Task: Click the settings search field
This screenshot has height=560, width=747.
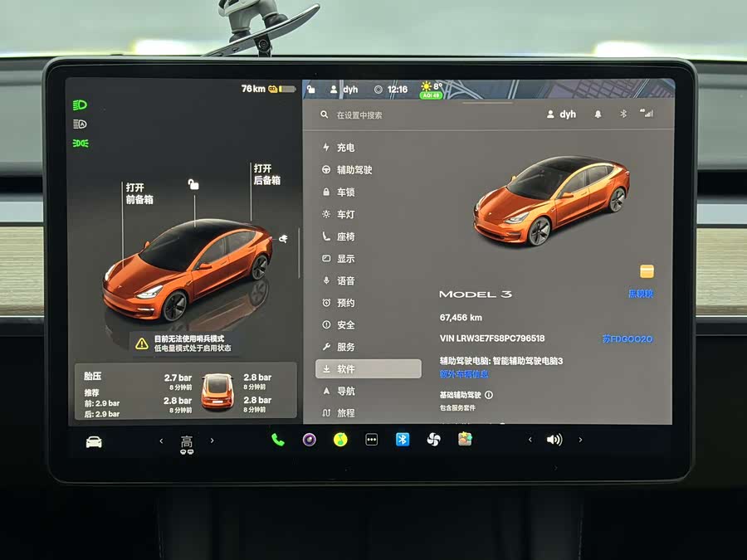Action: pos(415,115)
